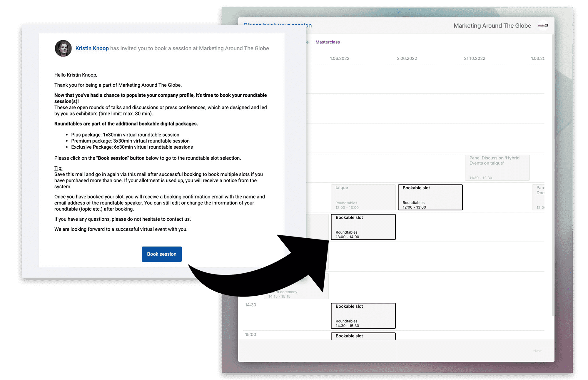The width and height of the screenshot is (588, 380).
Task: Select the 21.10.2022 date column header
Action: tap(475, 58)
